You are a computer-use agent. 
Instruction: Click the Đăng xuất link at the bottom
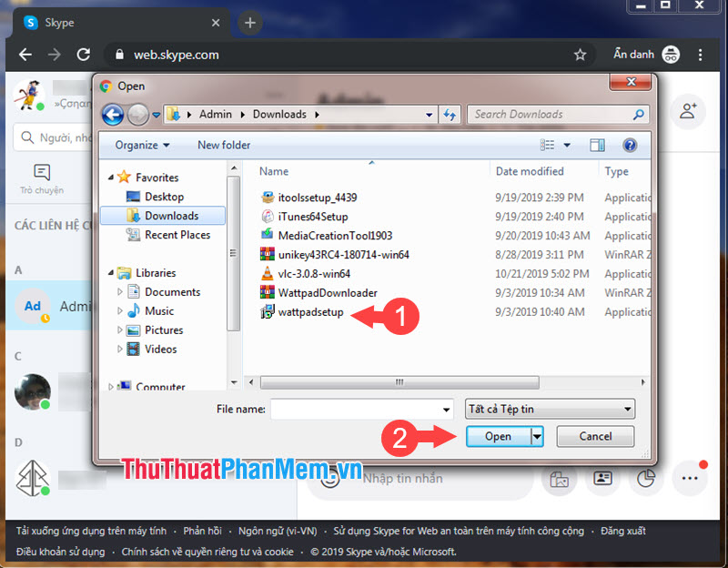(x=622, y=531)
